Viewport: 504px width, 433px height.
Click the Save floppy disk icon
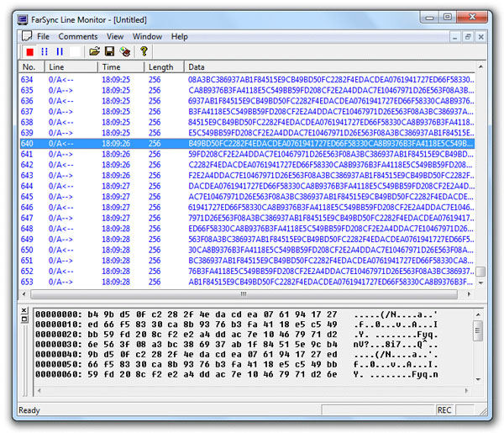[x=109, y=51]
